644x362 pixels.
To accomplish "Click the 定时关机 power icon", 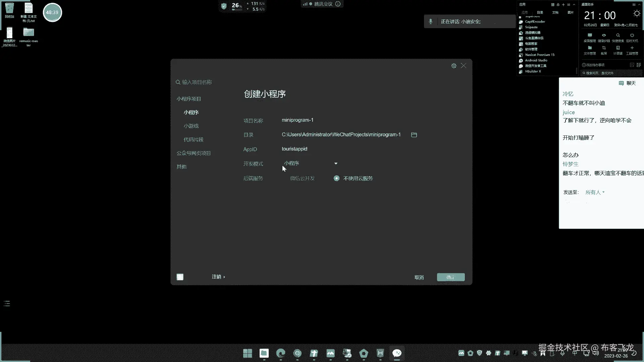I will pos(632,36).
